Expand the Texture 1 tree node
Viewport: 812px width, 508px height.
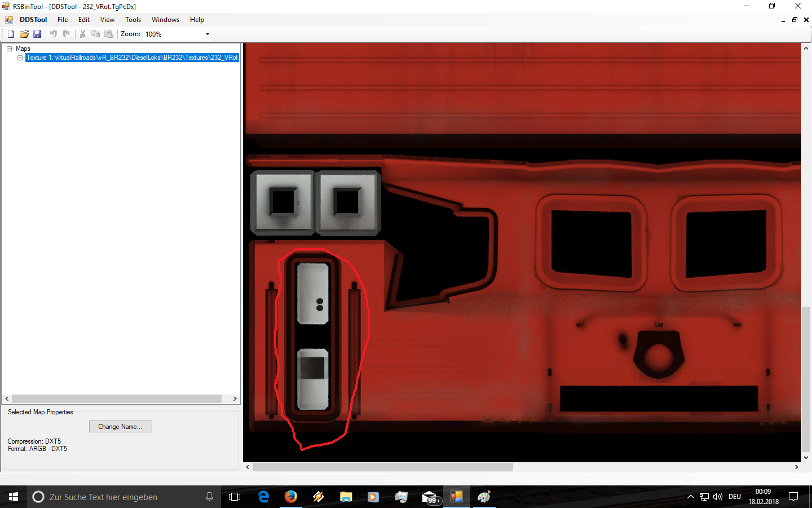click(20, 58)
